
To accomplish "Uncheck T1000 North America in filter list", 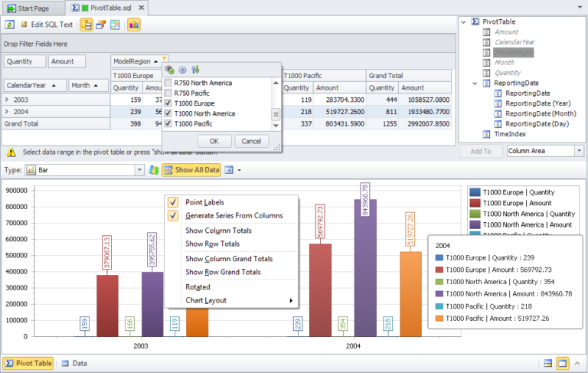I will [x=168, y=113].
